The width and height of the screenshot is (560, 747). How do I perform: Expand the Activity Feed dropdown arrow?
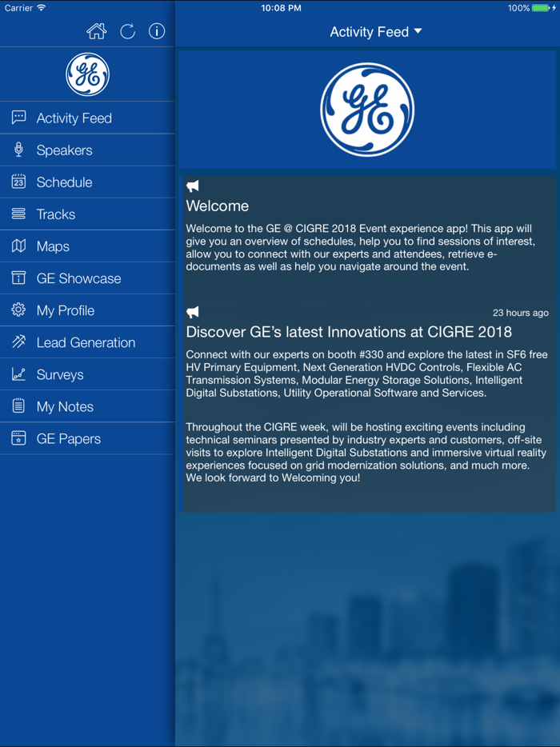(418, 31)
